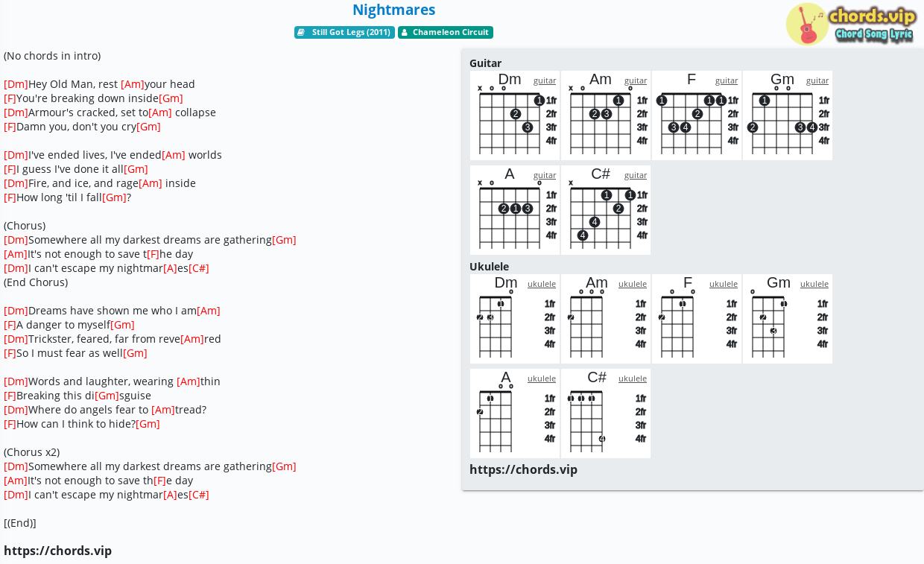Click the [Gm] chord after 'breaking down inside'
The height and width of the screenshot is (564, 924).
coord(171,98)
